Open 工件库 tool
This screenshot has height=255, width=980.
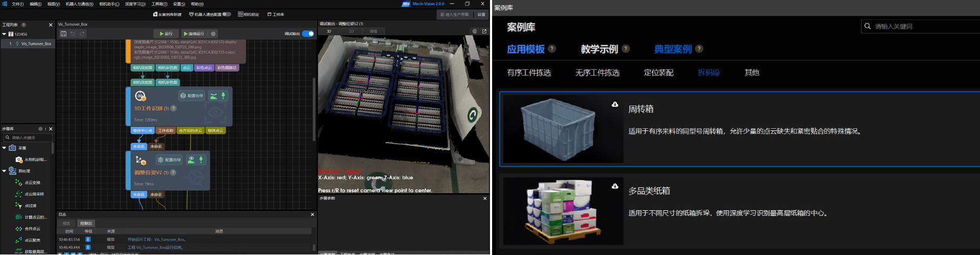click(x=275, y=14)
